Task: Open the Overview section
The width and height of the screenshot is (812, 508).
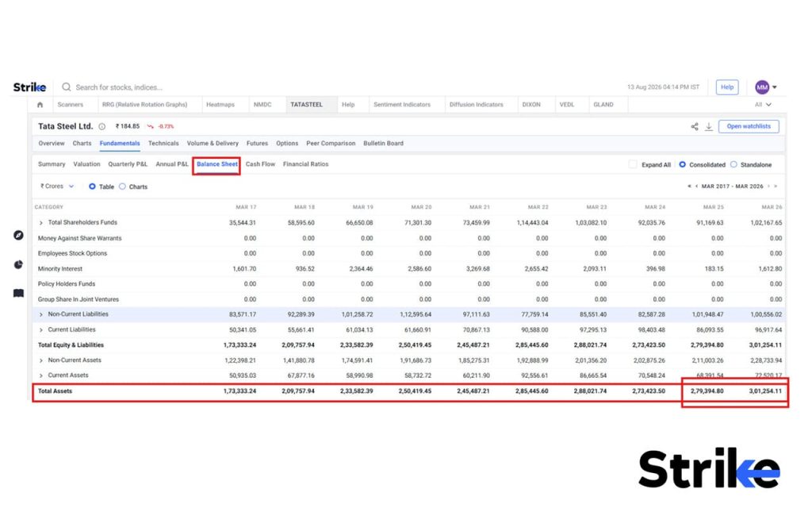Action: coord(52,144)
